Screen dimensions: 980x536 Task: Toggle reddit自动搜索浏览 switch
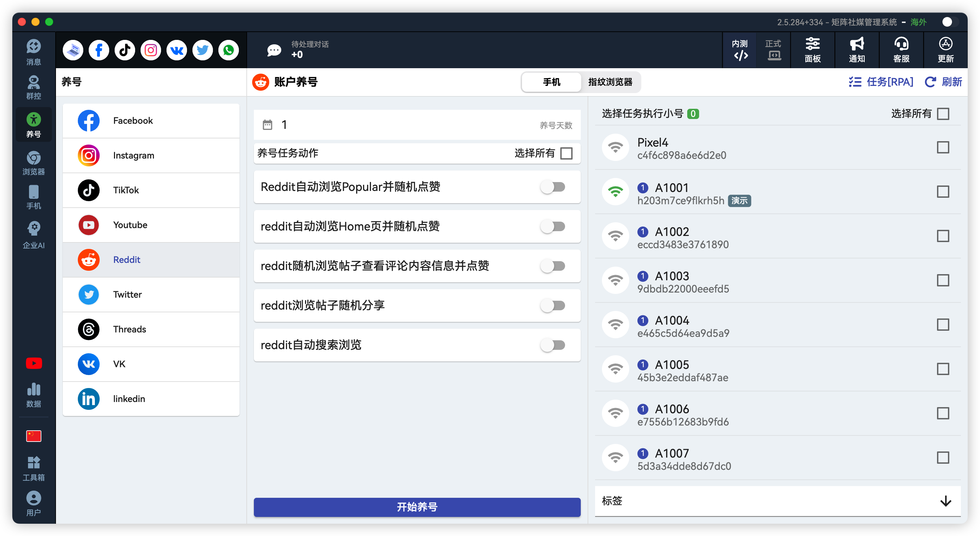(553, 345)
